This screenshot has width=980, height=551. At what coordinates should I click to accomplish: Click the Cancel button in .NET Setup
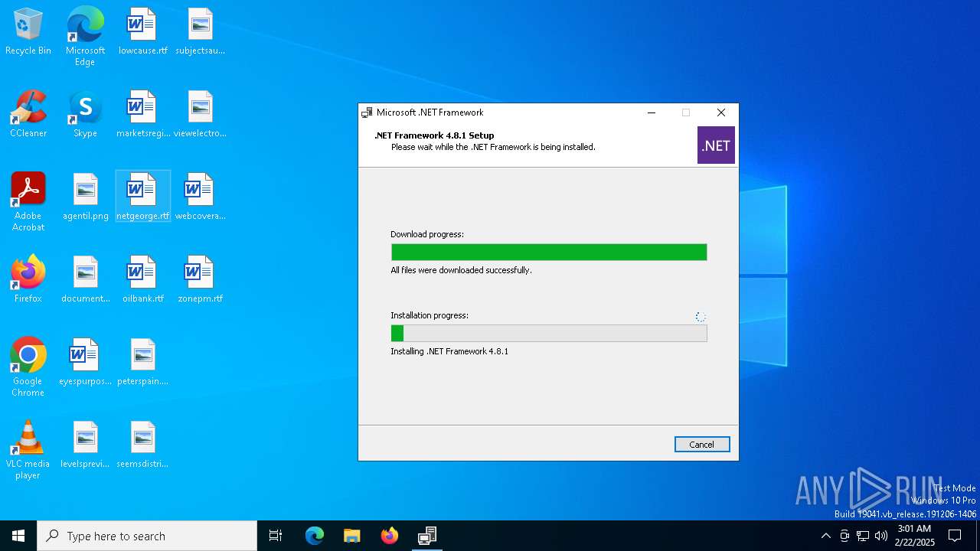click(x=702, y=445)
